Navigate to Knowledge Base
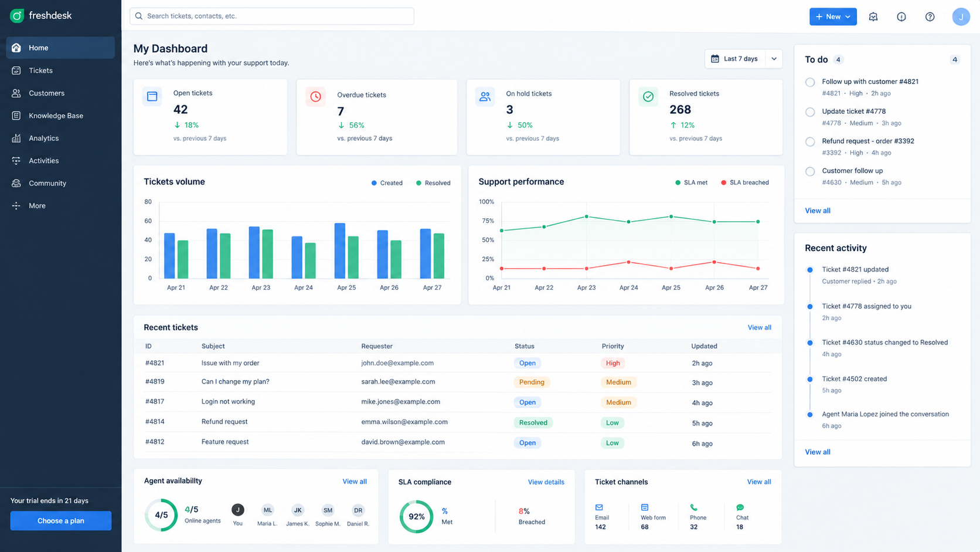This screenshot has width=980, height=552. 60,116
